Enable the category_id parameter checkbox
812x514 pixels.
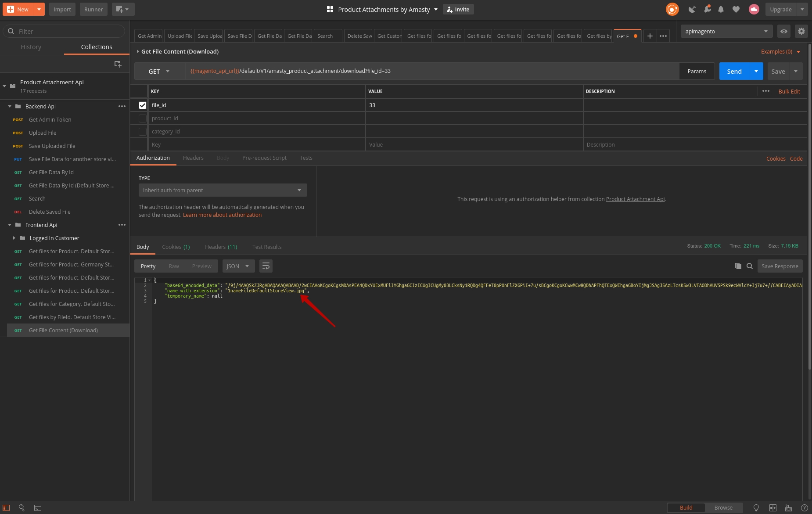coord(142,132)
